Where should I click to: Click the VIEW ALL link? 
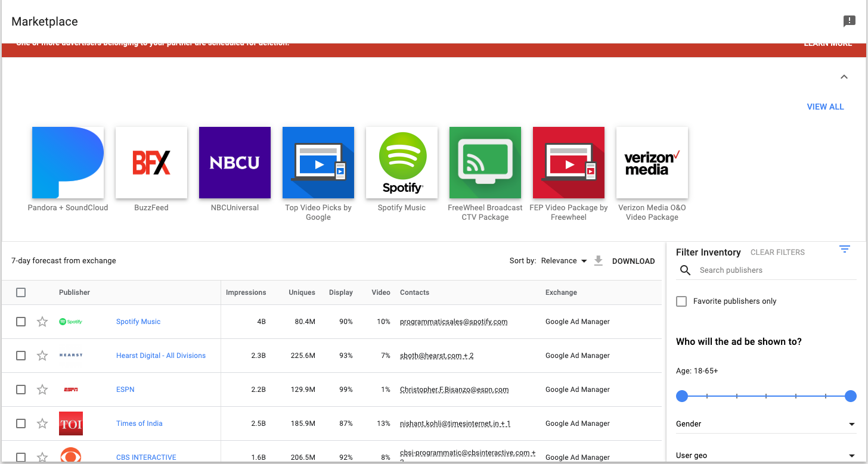pos(825,107)
